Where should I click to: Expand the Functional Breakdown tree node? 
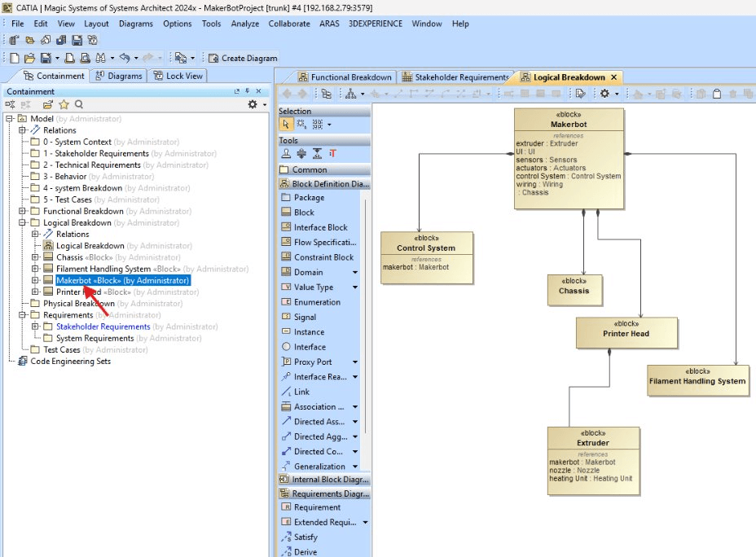[x=22, y=211]
